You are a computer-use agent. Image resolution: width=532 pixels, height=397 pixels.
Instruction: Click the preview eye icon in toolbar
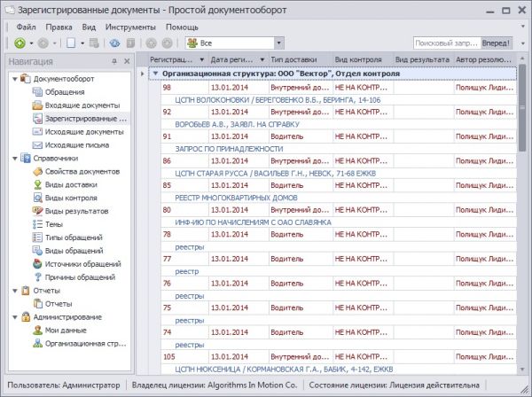point(115,43)
